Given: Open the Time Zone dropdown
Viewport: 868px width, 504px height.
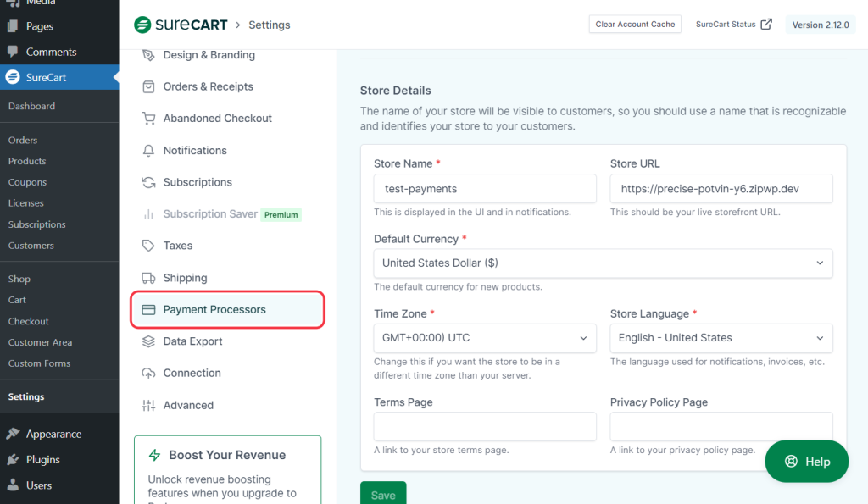Looking at the screenshot, I should [x=485, y=338].
